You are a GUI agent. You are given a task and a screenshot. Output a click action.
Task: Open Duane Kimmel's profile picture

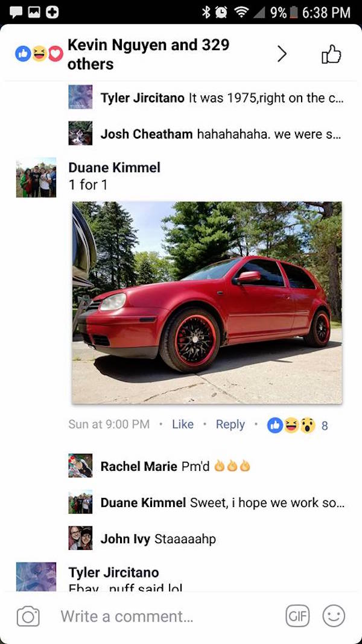click(x=36, y=177)
